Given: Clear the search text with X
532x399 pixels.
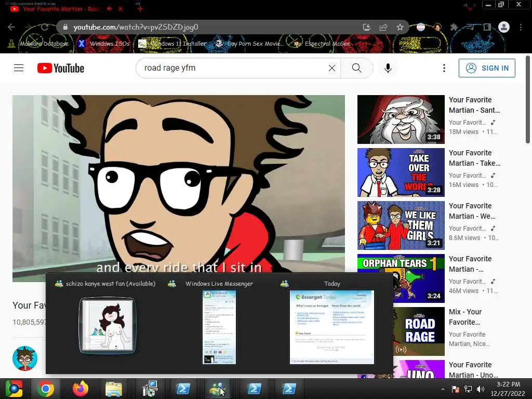Looking at the screenshot, I should pos(332,68).
